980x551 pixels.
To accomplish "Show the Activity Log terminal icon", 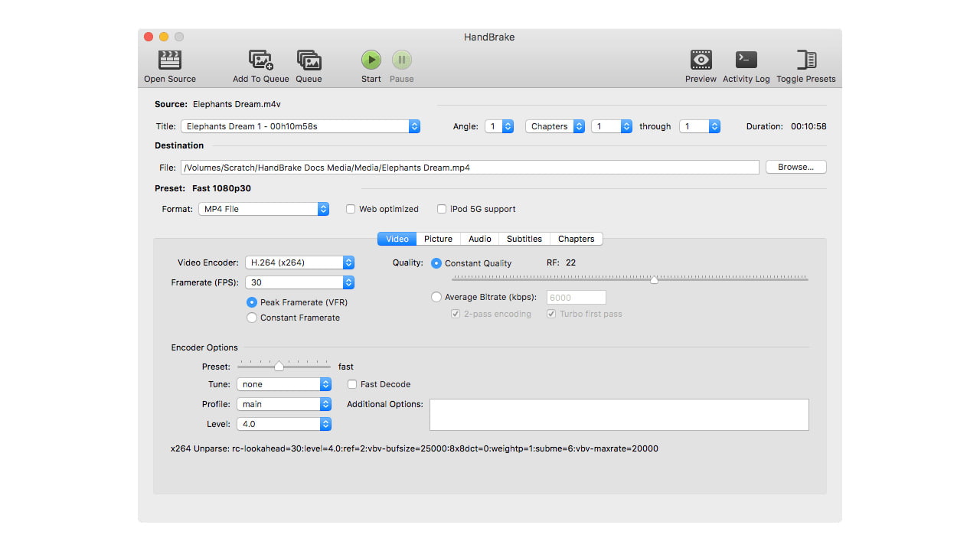I will [746, 60].
